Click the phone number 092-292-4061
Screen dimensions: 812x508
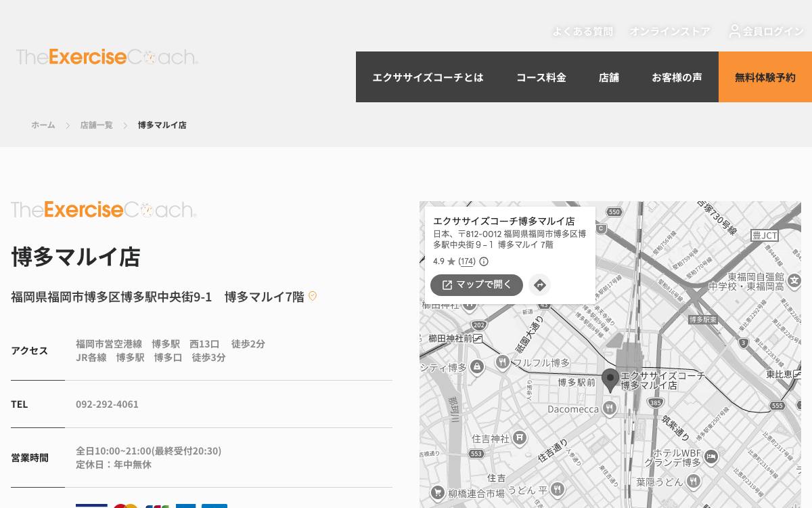pos(107,404)
